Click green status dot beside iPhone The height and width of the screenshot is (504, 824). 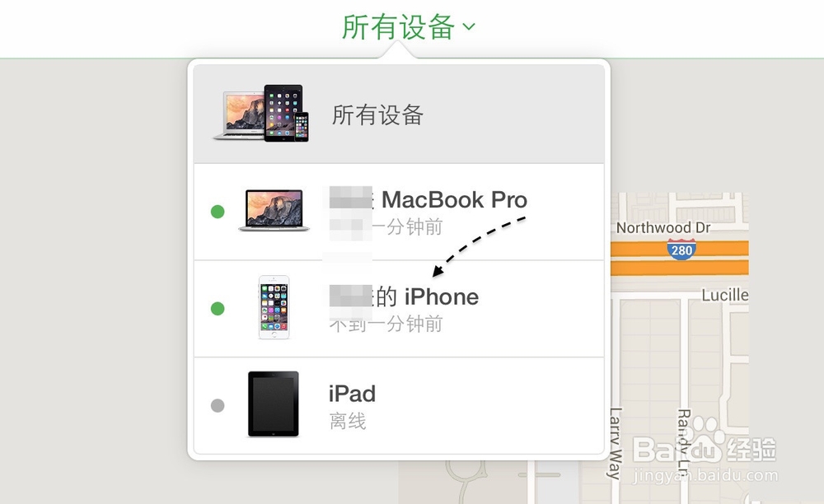218,308
